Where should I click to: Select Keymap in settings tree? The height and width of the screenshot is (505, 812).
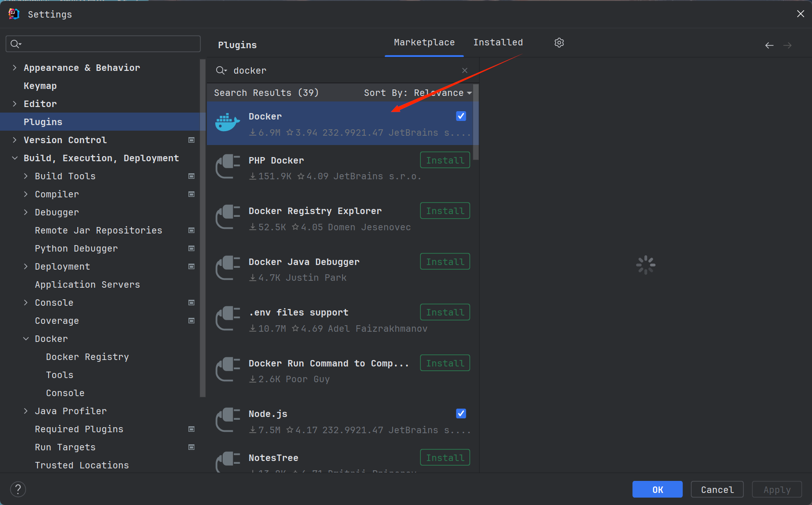[40, 86]
